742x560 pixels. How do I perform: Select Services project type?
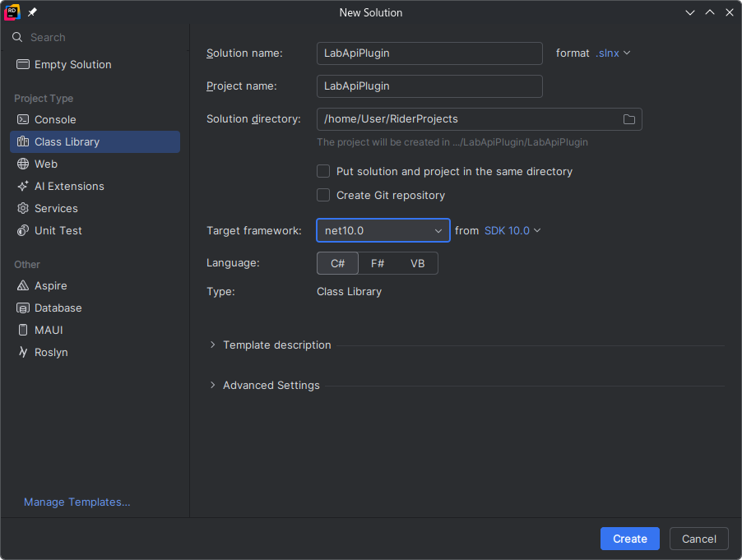95,209
